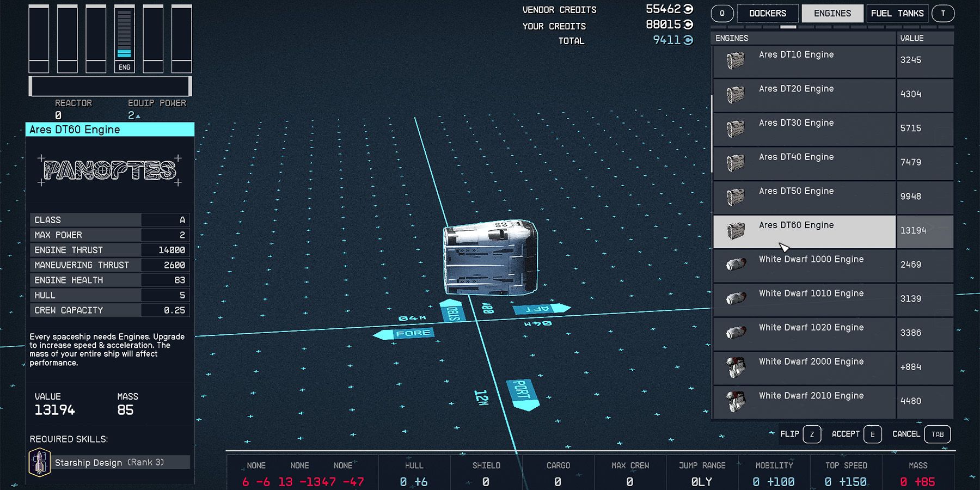Viewport: 980px width, 490px height.
Task: Select the Ares DT20 Engine row
Action: click(833, 95)
